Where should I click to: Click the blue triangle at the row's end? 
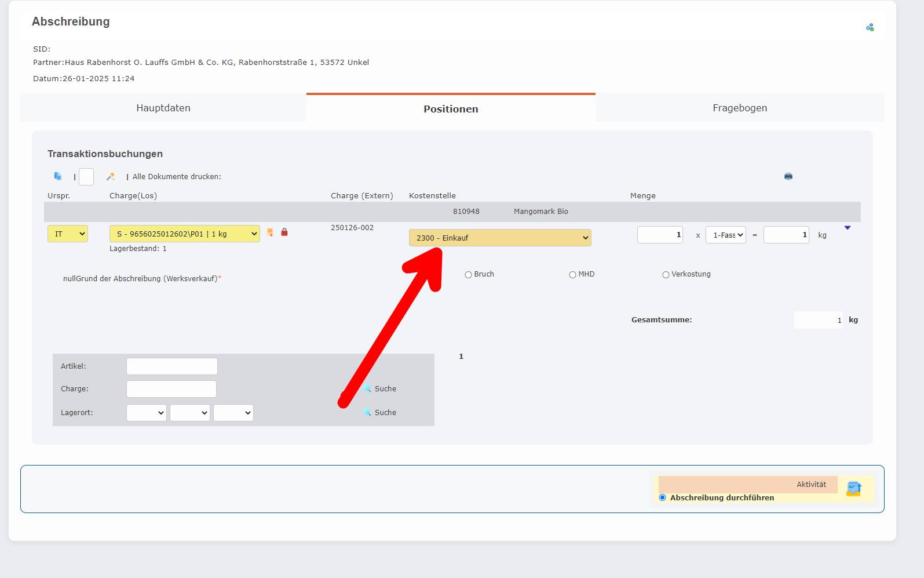pyautogui.click(x=847, y=228)
